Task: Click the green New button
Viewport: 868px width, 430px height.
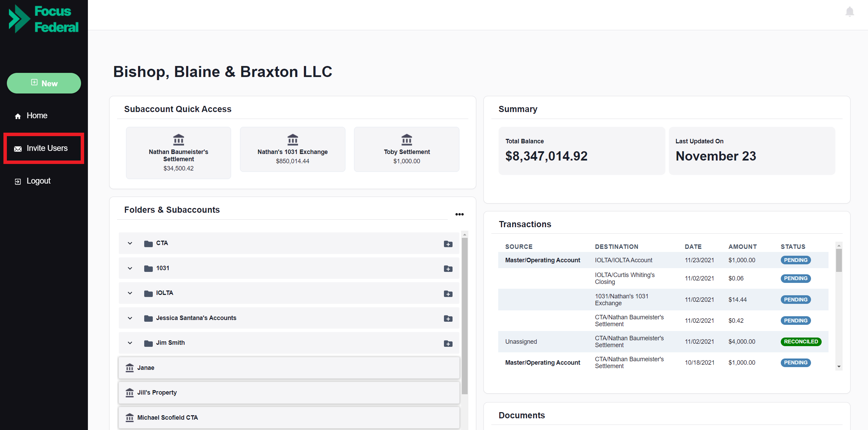Action: click(44, 83)
